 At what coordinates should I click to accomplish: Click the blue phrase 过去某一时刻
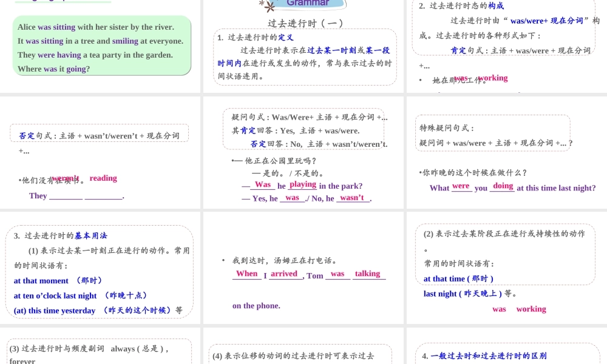(x=332, y=50)
